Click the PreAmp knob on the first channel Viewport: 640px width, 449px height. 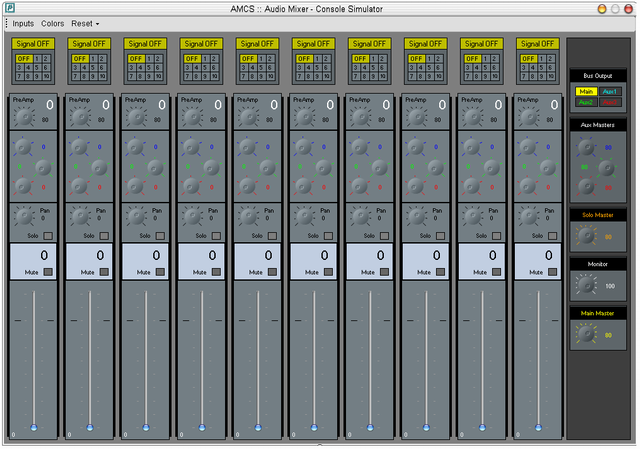24,117
